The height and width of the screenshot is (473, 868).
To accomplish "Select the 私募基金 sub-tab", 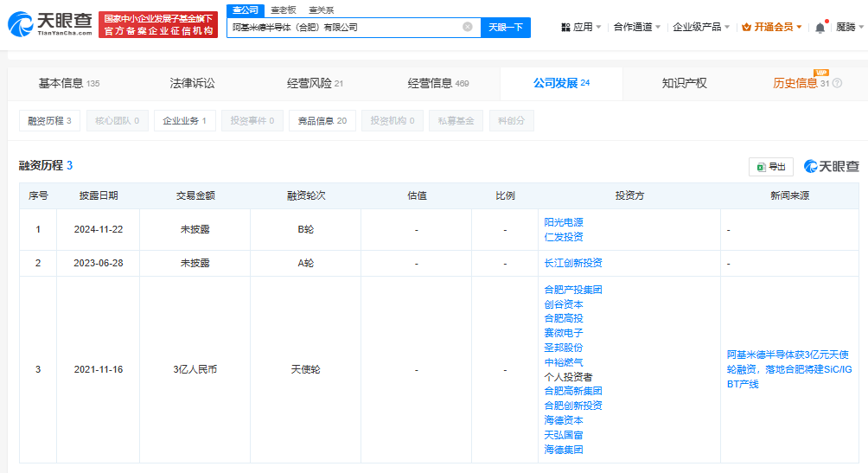I will (456, 121).
